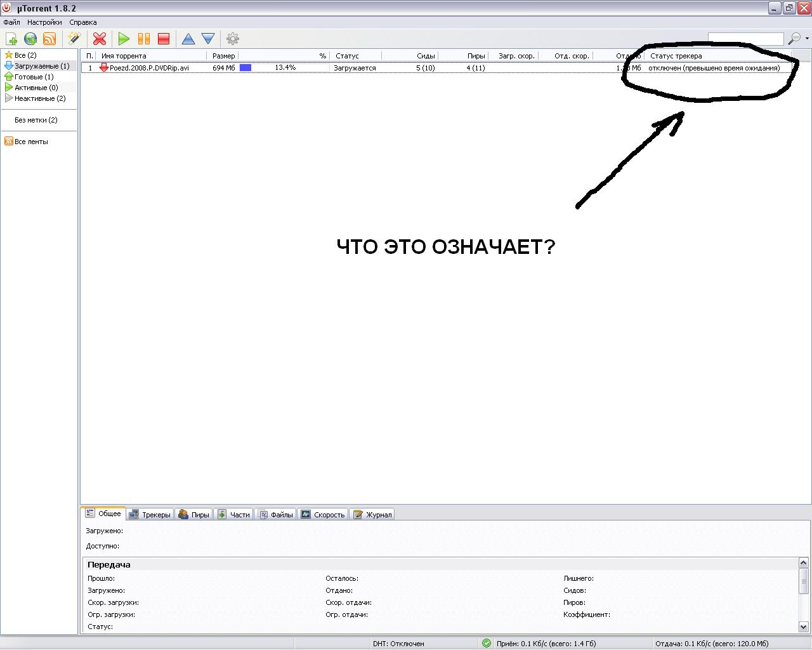Open the Настройки menu
The height and width of the screenshot is (650, 812).
44,22
